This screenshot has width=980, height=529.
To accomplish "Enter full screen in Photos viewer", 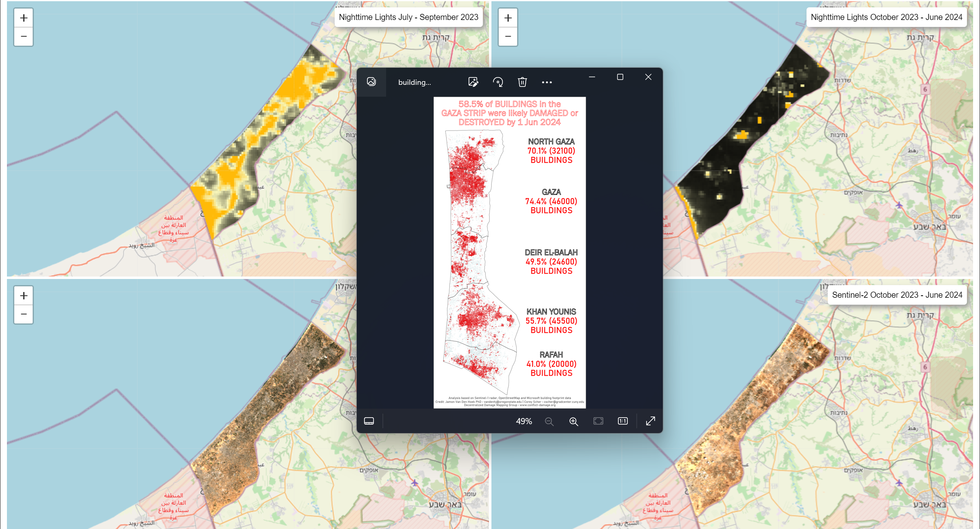I will click(651, 421).
